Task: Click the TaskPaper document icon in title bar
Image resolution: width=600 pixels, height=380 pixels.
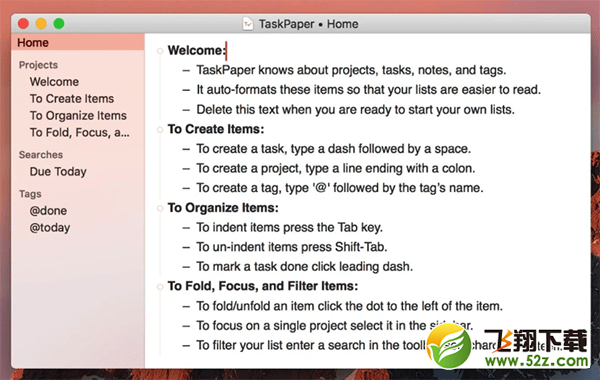Action: [248, 24]
